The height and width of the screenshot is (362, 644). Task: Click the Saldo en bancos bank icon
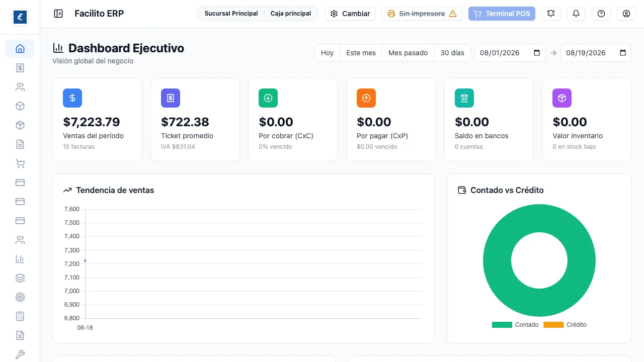pyautogui.click(x=464, y=98)
